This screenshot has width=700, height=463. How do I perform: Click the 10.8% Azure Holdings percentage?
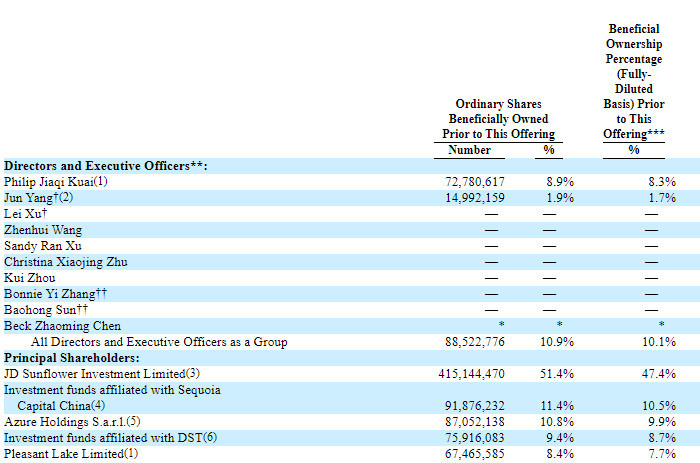pos(557,422)
